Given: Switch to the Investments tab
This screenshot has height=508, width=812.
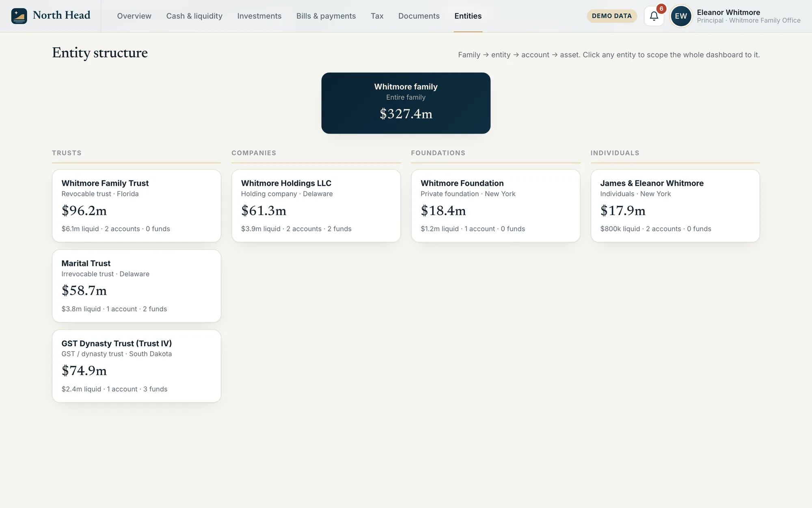Looking at the screenshot, I should (259, 16).
